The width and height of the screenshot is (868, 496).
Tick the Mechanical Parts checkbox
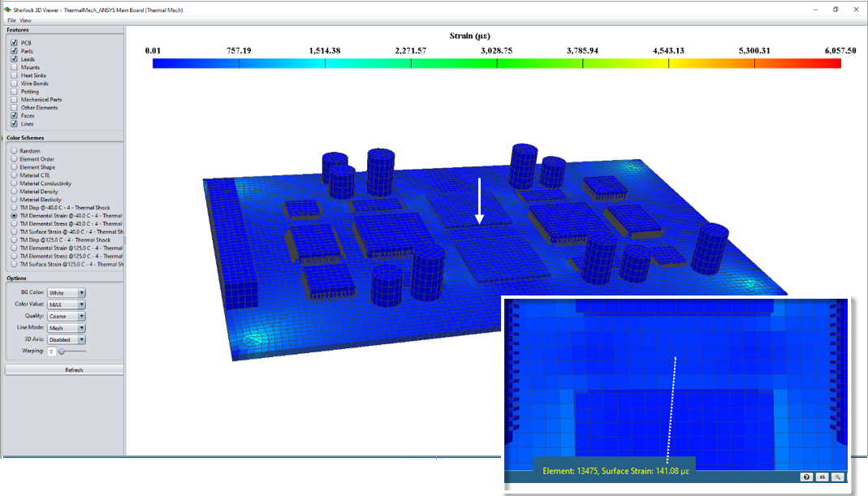(14, 100)
